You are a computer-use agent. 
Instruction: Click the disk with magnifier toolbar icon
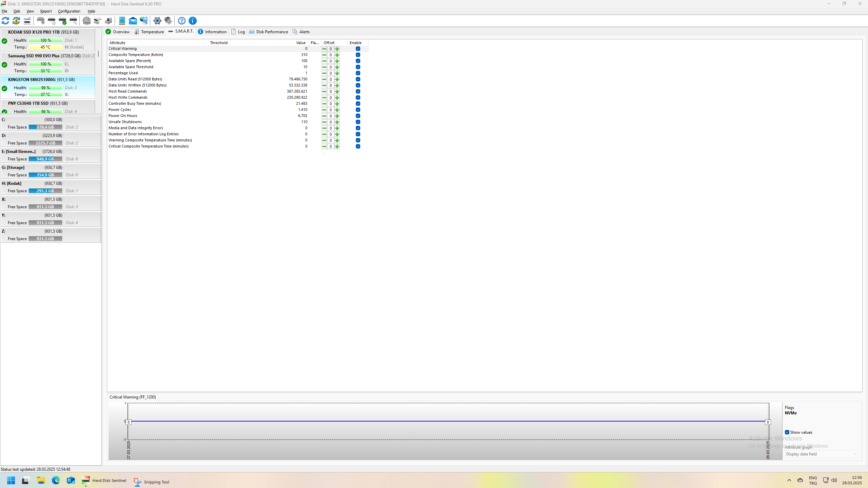tap(73, 21)
